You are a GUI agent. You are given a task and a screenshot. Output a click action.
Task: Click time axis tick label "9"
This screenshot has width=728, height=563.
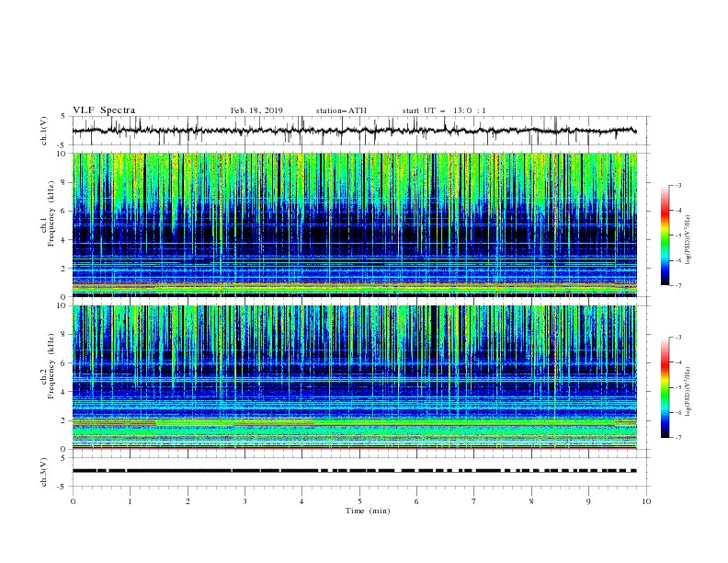click(588, 501)
